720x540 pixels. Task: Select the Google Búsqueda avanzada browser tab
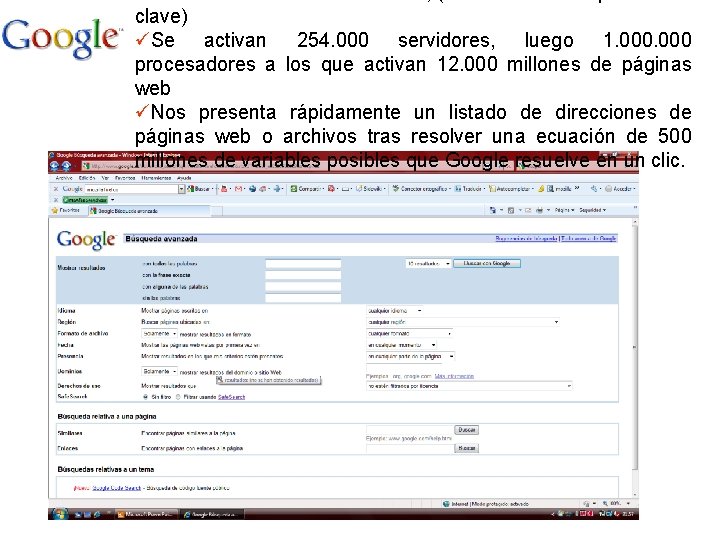pos(149,211)
